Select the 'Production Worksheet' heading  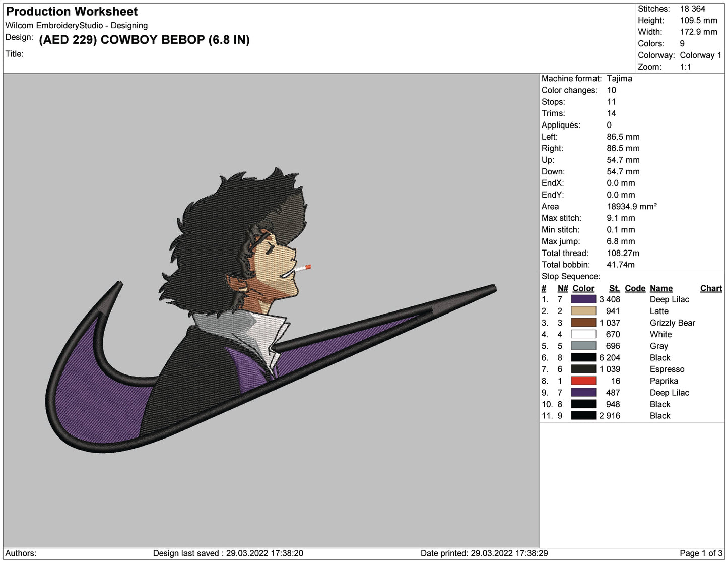(x=72, y=12)
